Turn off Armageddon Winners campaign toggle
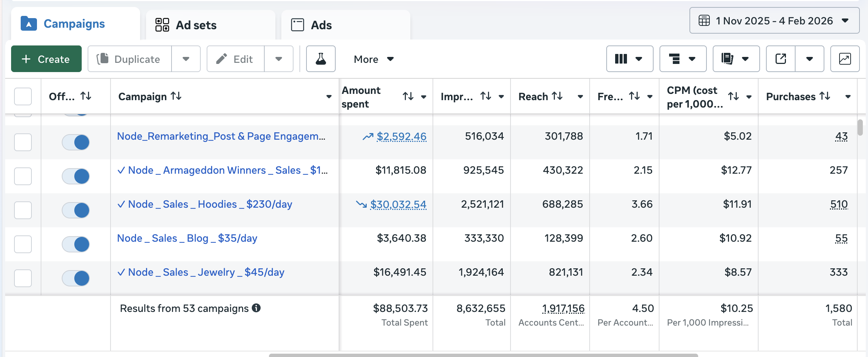868x357 pixels. click(76, 176)
